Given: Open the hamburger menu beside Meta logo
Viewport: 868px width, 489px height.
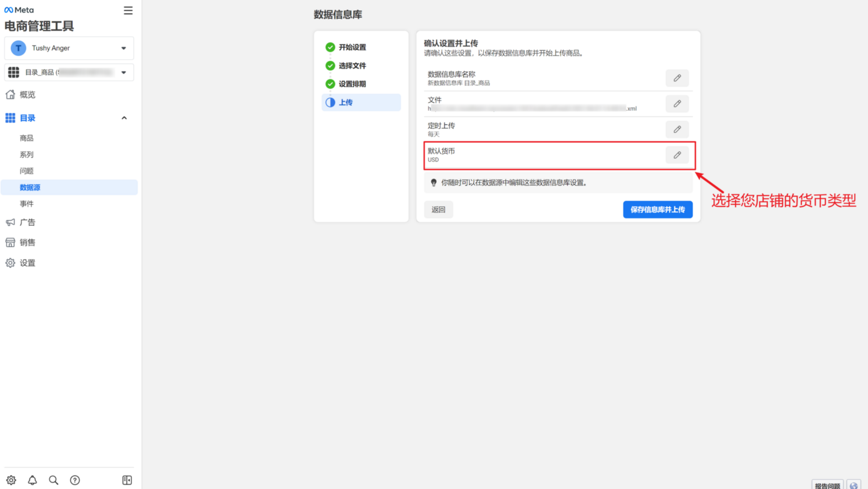Looking at the screenshot, I should (128, 10).
